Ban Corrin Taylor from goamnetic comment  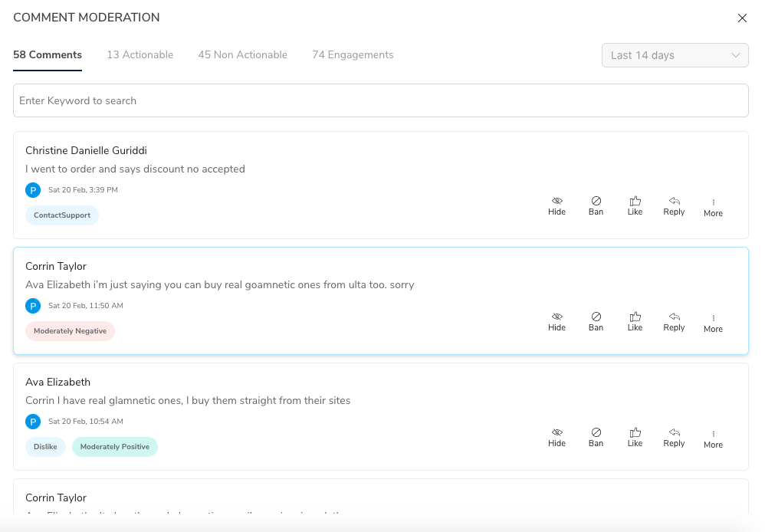click(x=596, y=322)
